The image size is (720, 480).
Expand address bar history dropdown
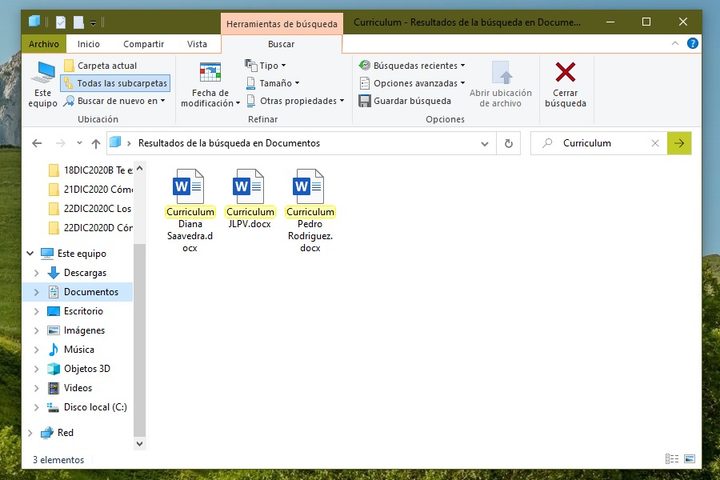(484, 144)
